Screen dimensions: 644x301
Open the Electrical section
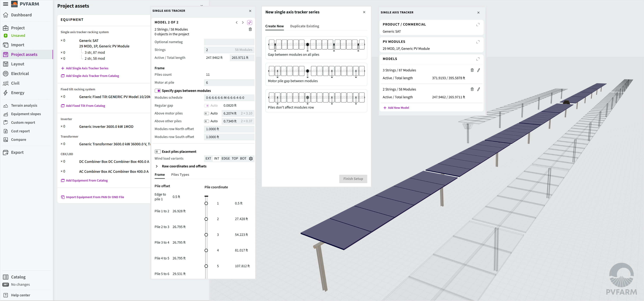20,73
